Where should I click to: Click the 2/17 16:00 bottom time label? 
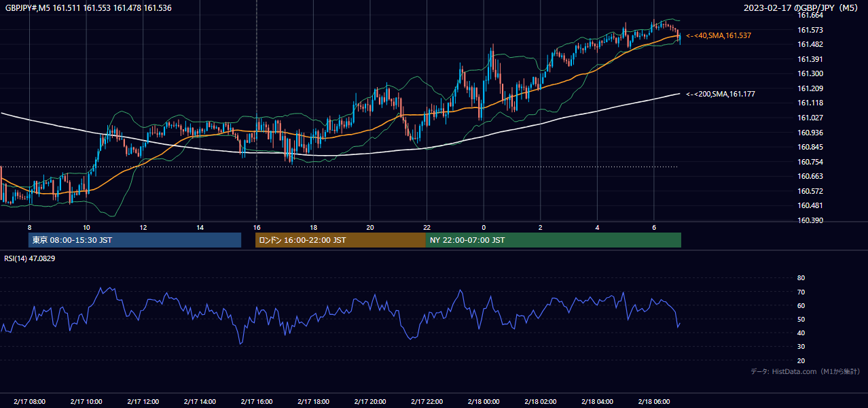coord(256,402)
